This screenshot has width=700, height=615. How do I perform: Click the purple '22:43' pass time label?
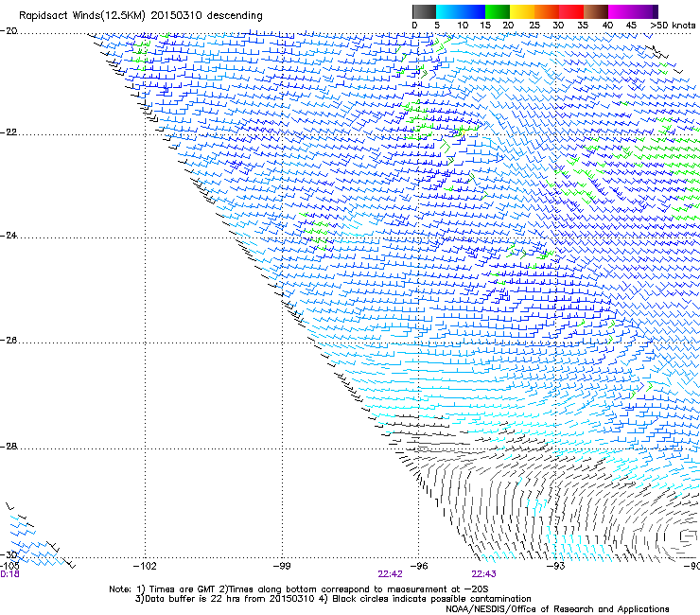[483, 574]
